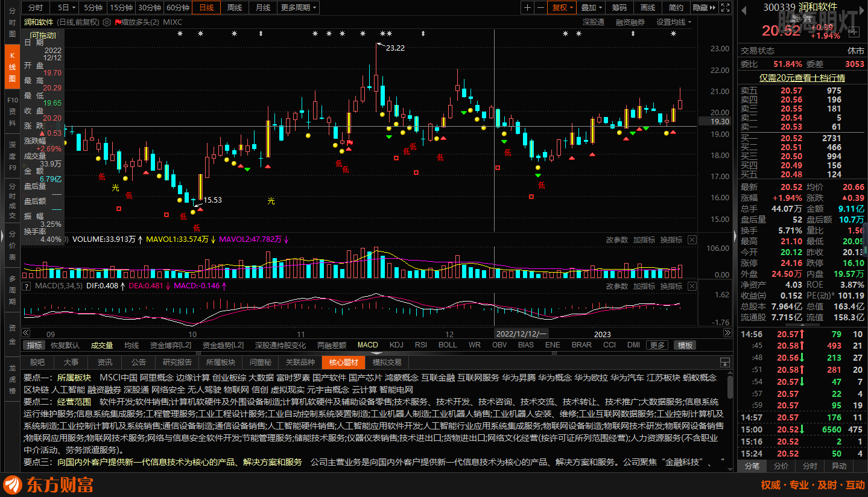The width and height of the screenshot is (868, 497).
Task: Select the KDJ indicator
Action: pyautogui.click(x=396, y=345)
